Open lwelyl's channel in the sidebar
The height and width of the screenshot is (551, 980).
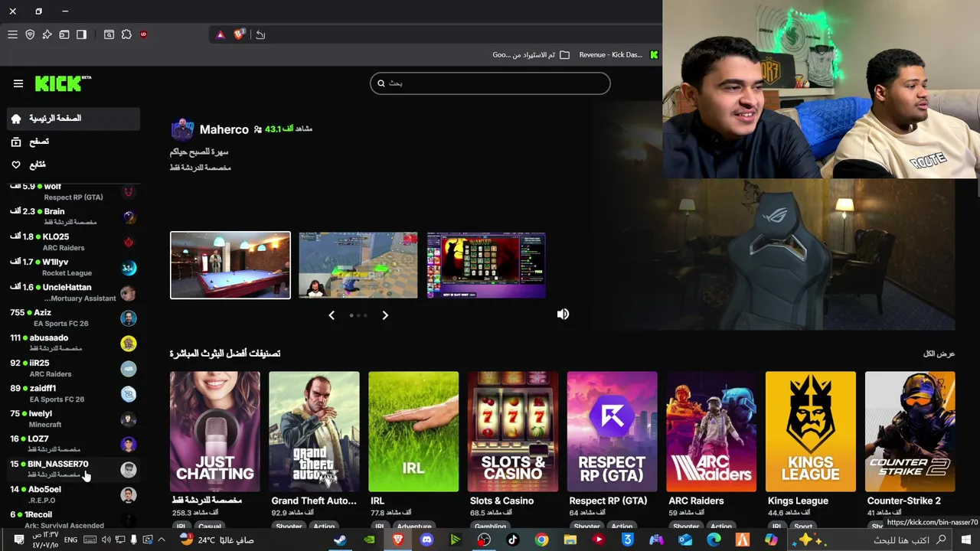click(73, 419)
